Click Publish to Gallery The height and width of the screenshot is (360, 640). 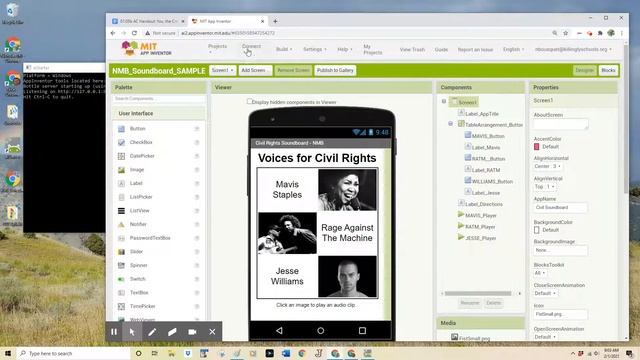tap(335, 71)
